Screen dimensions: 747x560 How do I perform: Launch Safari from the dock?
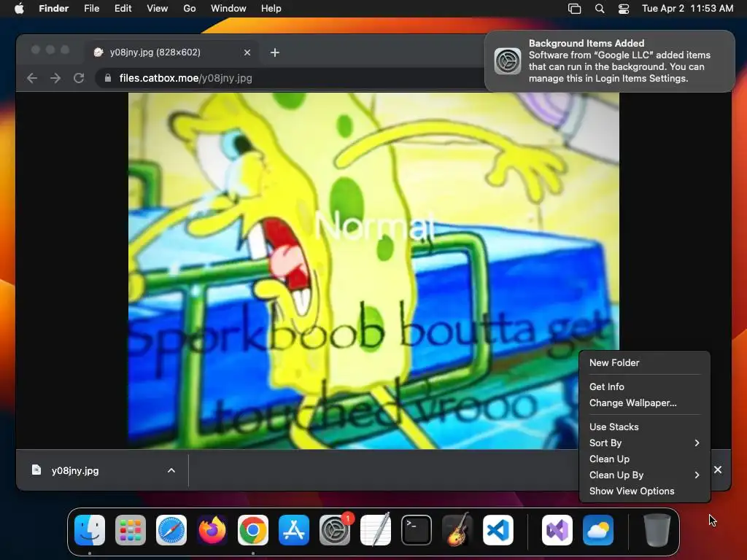click(x=171, y=530)
